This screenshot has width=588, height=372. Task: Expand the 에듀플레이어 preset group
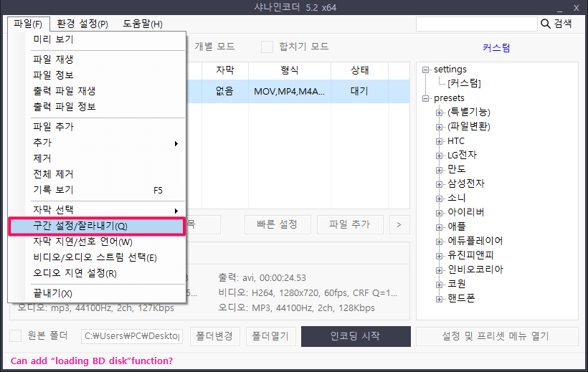click(x=439, y=242)
